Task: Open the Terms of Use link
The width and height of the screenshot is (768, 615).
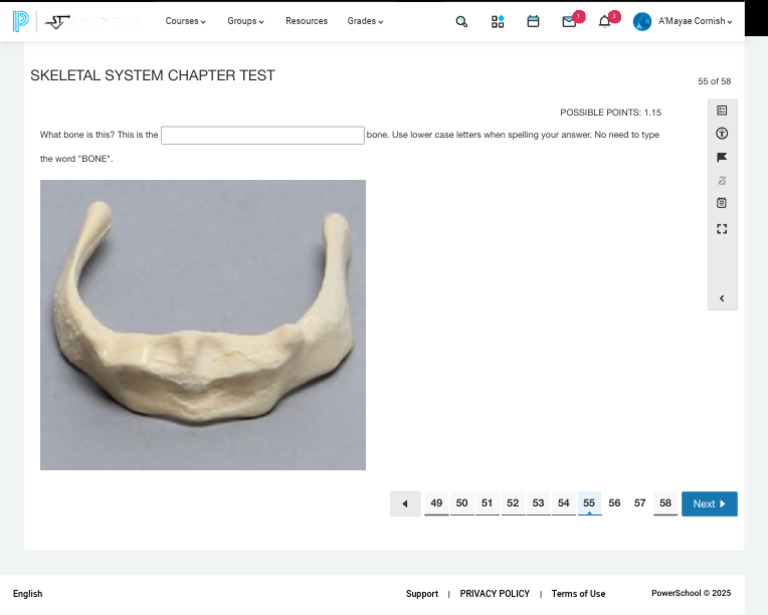Action: (578, 594)
